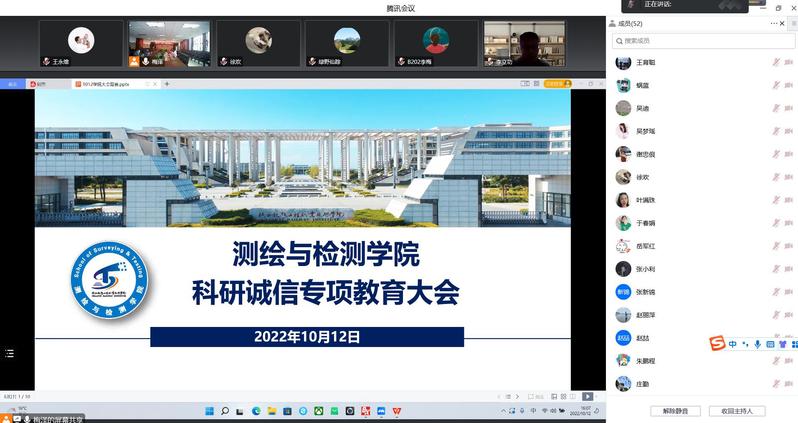Expand the system tray hidden icons chevron
This screenshot has width=798, height=423.
click(499, 410)
